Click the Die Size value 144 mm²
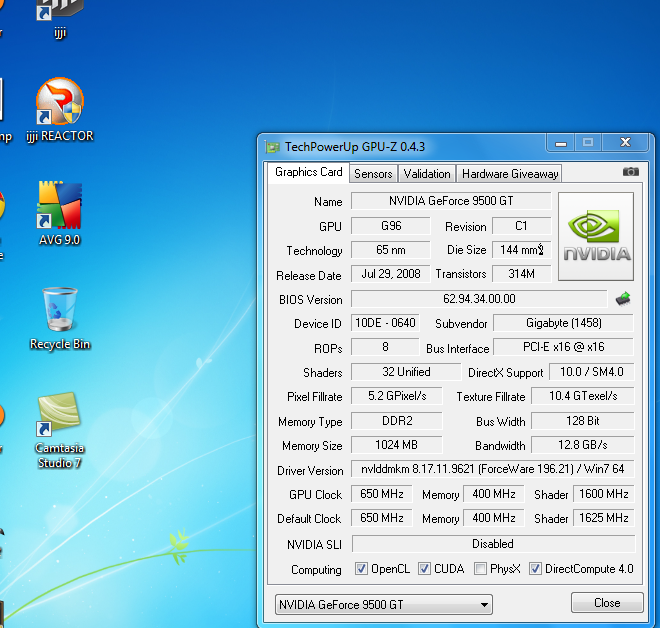 coord(521,250)
